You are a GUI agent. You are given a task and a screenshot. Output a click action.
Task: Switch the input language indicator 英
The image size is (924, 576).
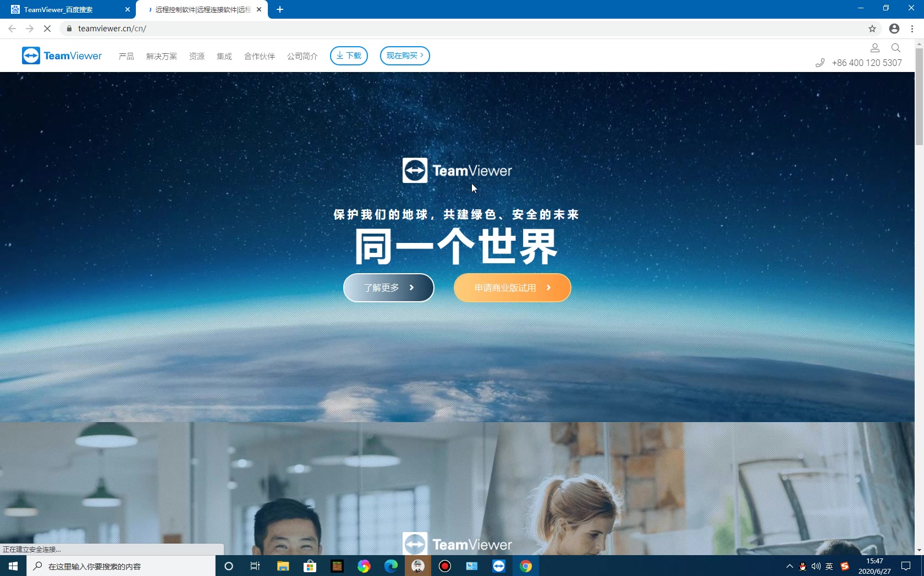(x=829, y=566)
